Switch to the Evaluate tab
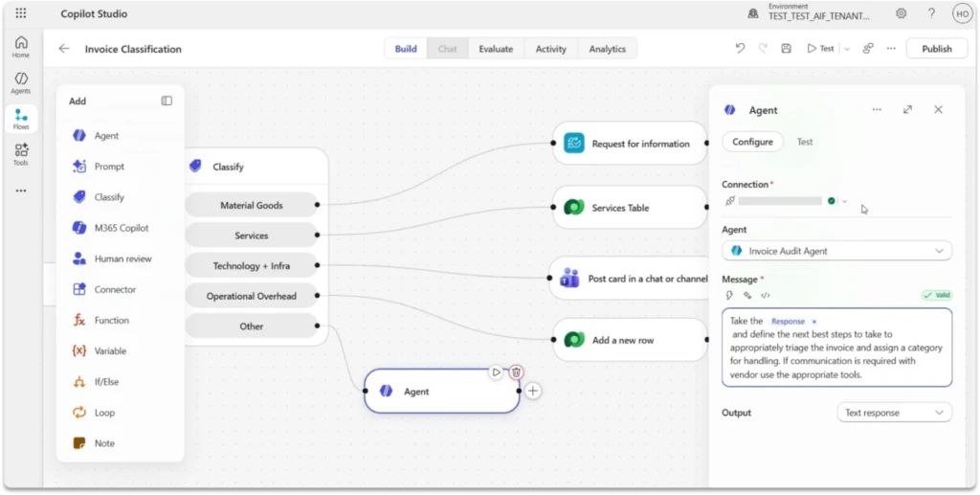Screen dimensions: 980x495 pyautogui.click(x=496, y=49)
